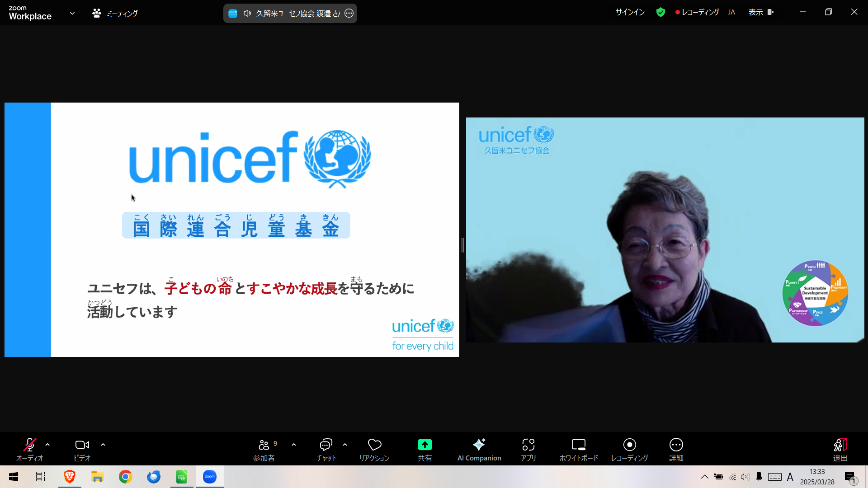The height and width of the screenshot is (488, 868).
Task: Click the サインイン sign-in link
Action: (x=630, y=12)
